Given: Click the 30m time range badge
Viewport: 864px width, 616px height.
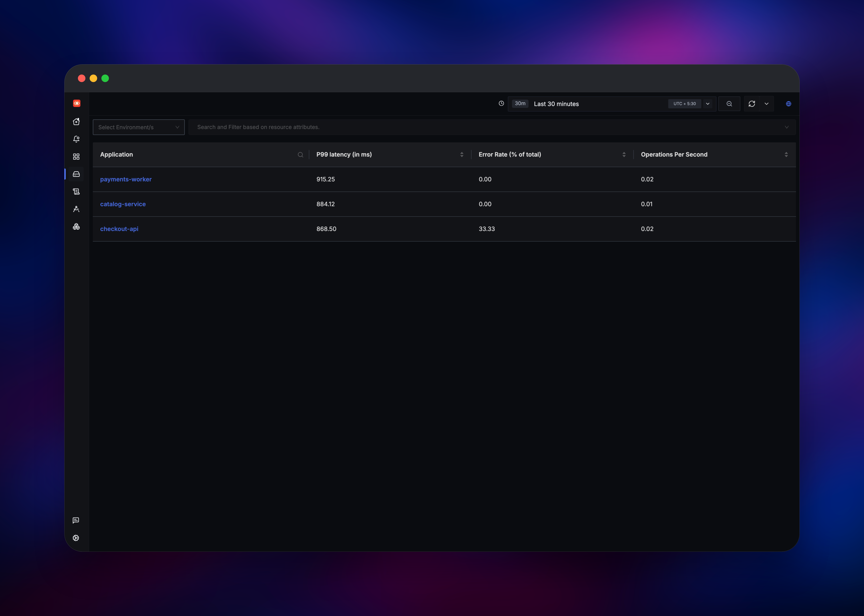Looking at the screenshot, I should 520,104.
